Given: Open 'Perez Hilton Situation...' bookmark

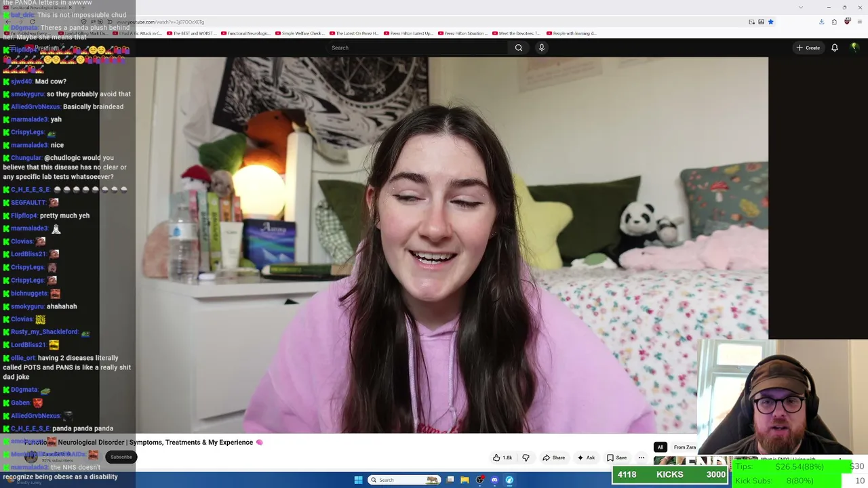Looking at the screenshot, I should [462, 33].
